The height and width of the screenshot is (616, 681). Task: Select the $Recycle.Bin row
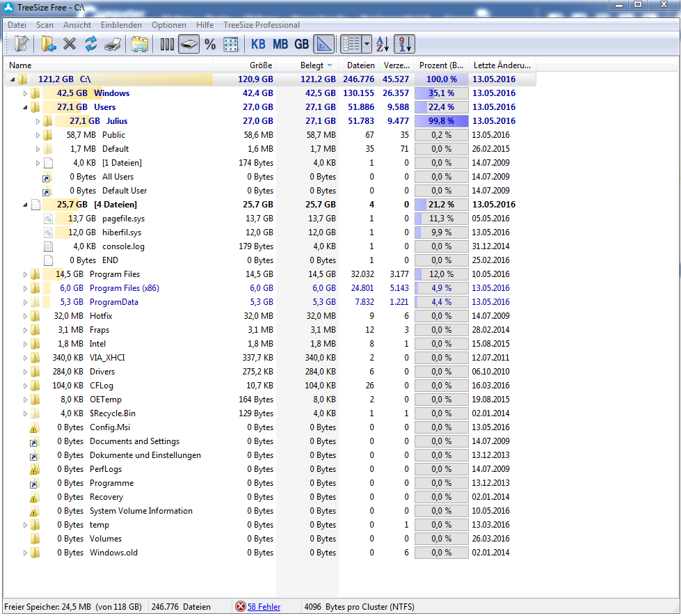pos(270,413)
